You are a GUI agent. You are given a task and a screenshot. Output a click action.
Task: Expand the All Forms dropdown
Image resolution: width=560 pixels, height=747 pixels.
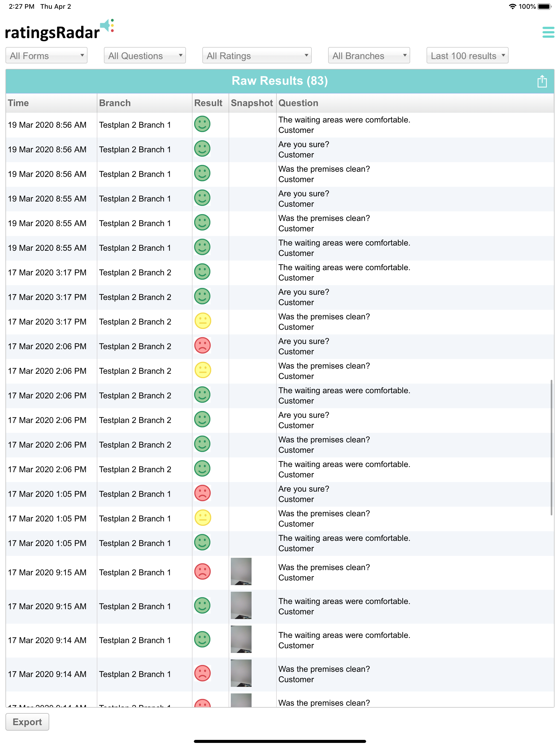pos(46,56)
